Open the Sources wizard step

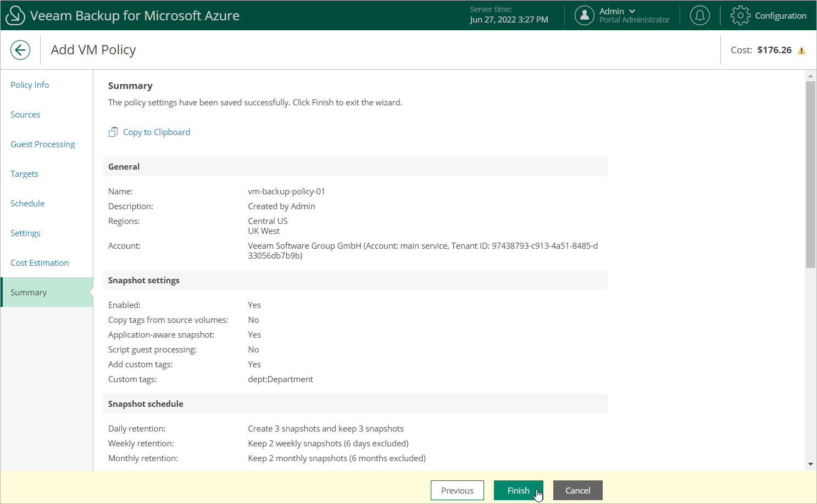pyautogui.click(x=25, y=115)
